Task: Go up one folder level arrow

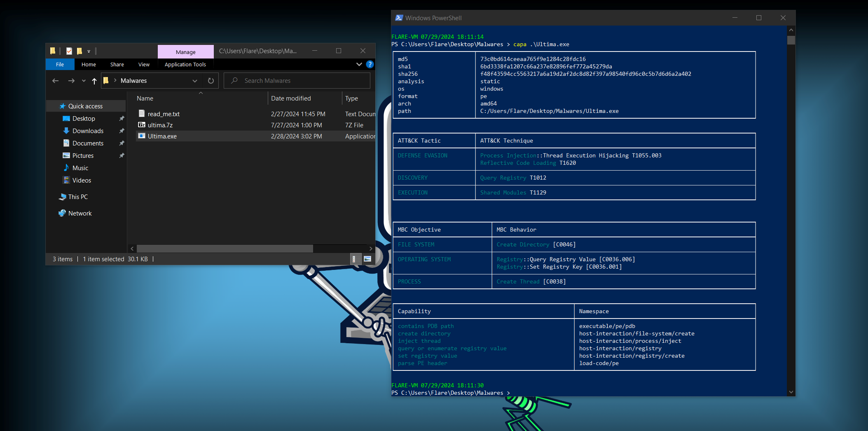Action: pos(94,81)
